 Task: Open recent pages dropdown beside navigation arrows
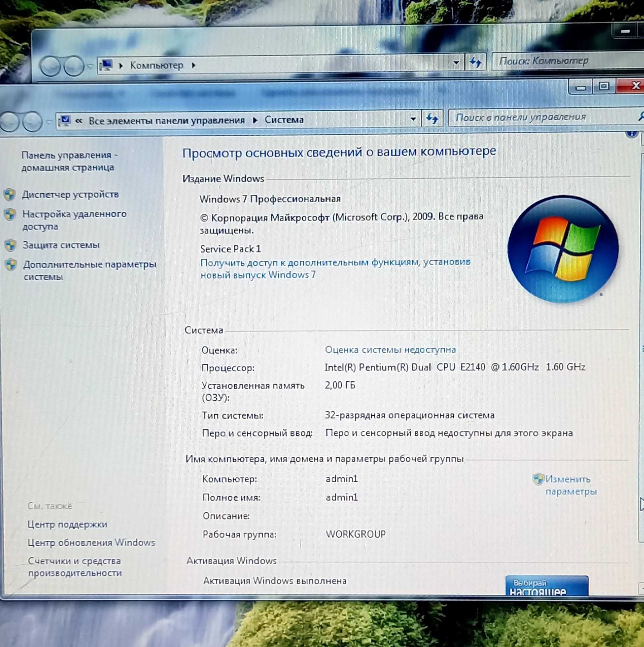49,122
